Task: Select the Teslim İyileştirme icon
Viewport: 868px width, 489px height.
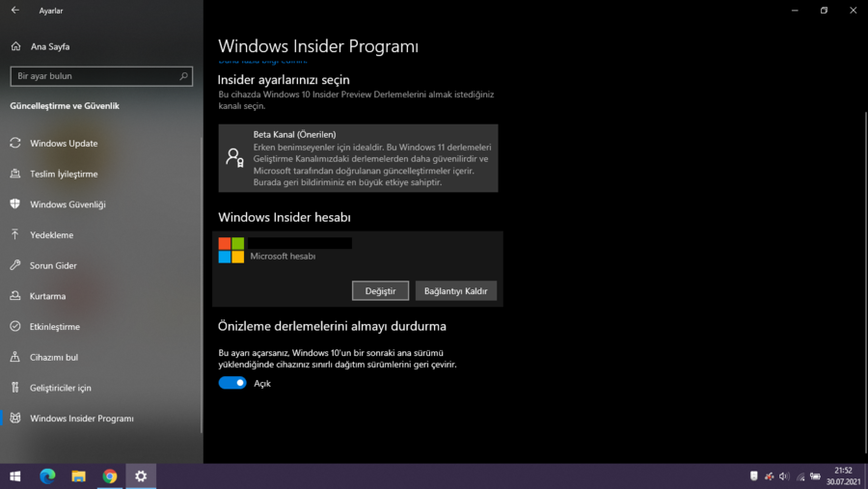Action: tap(15, 174)
